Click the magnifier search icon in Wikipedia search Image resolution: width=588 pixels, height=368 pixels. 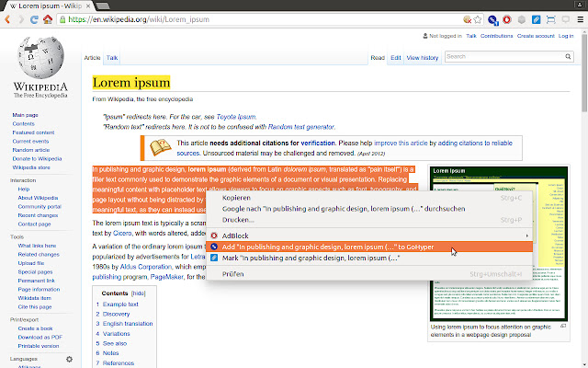point(570,57)
